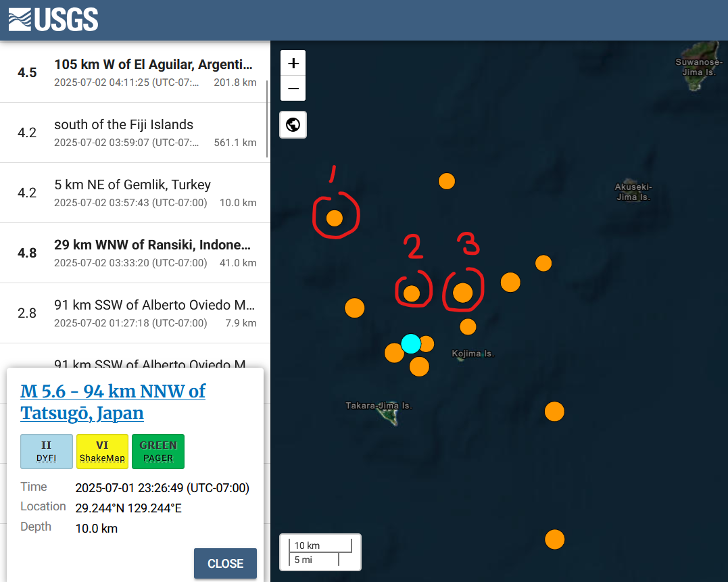The width and height of the screenshot is (728, 582).
Task: Select the 4.5 El Aguilar, Argentina earthquake
Action: (x=135, y=72)
